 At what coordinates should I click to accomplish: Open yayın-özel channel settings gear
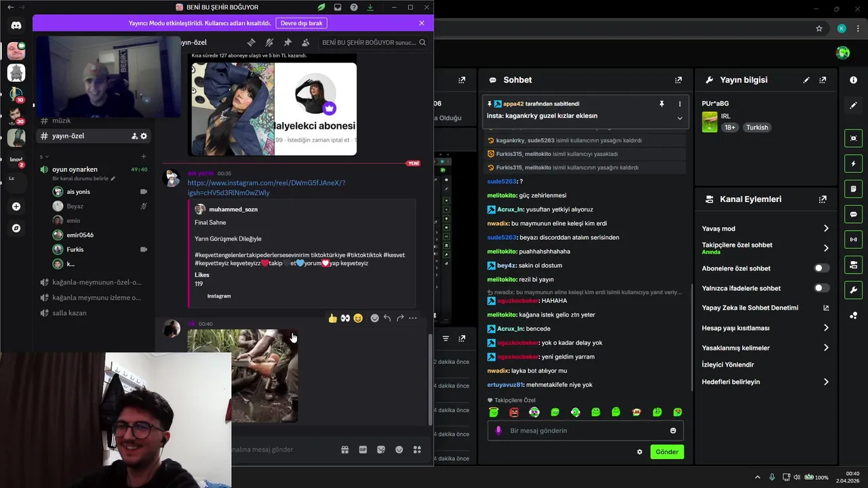pyautogui.click(x=144, y=136)
